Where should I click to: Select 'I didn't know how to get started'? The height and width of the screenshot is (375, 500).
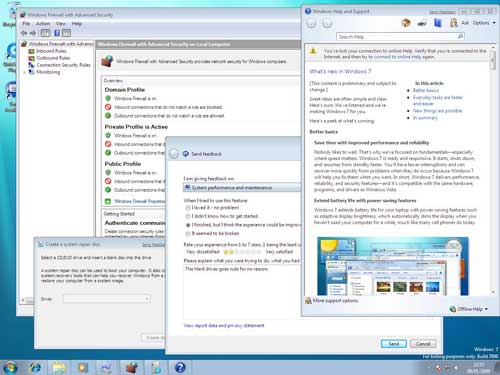click(x=188, y=216)
